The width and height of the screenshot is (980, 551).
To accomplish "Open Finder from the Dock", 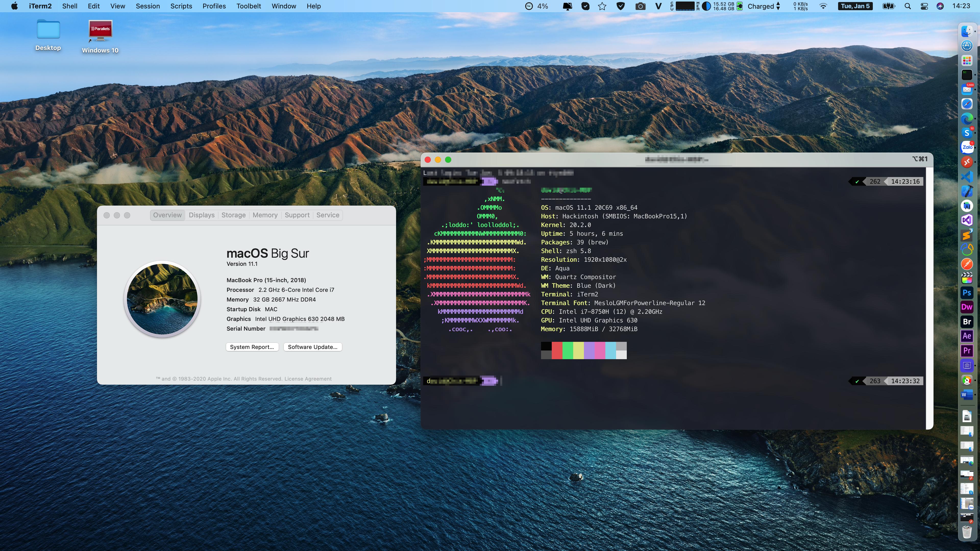I will point(967,31).
